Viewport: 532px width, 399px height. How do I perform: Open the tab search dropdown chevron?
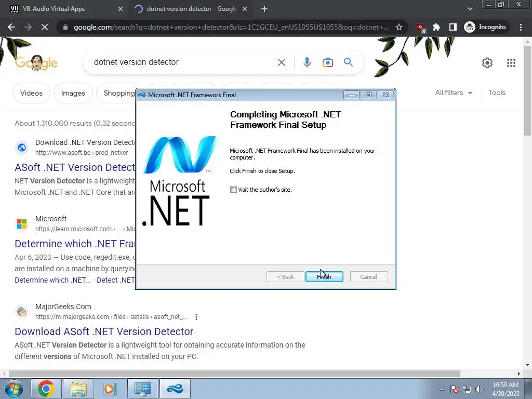[470, 9]
